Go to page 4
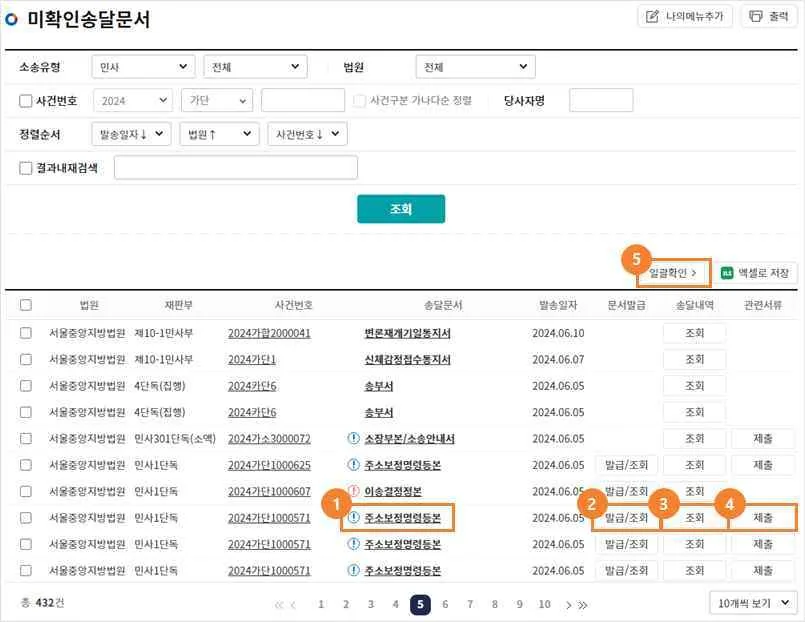This screenshot has height=622, width=805. pyautogui.click(x=395, y=605)
